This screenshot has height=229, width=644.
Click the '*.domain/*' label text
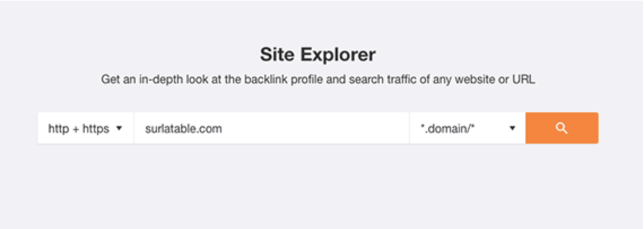click(x=447, y=129)
